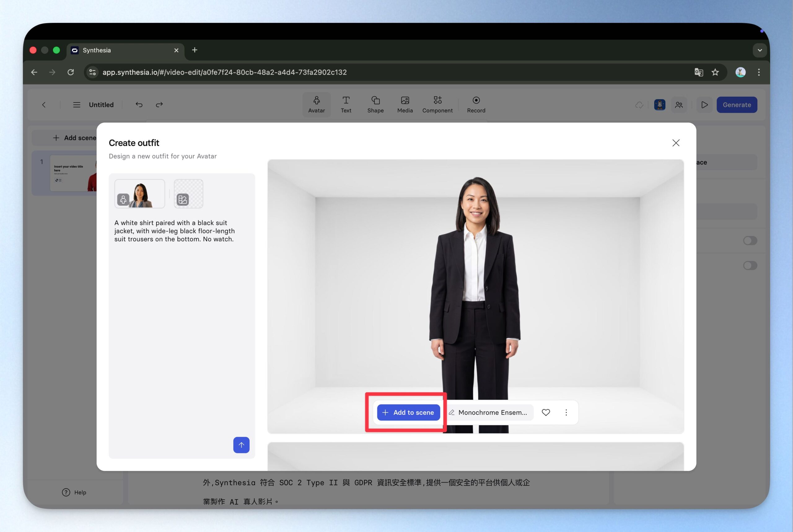
Task: Select the avatar reference image thumbnail
Action: [140, 194]
